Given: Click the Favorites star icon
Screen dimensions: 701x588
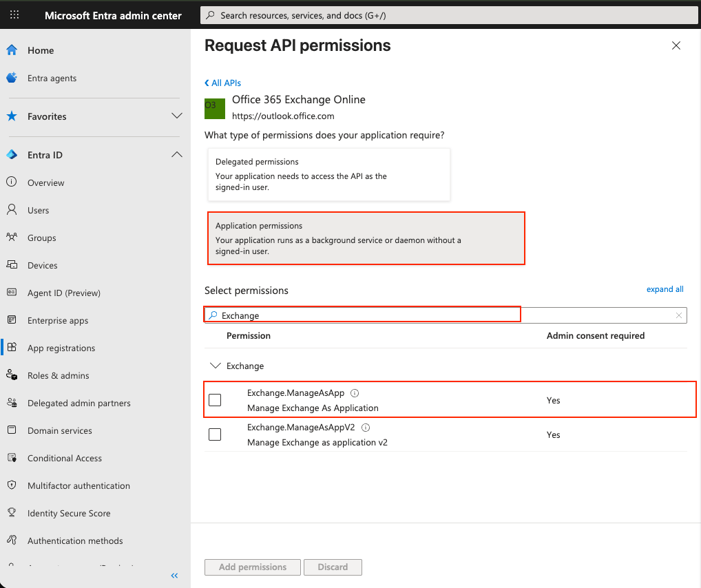Looking at the screenshot, I should pos(12,116).
